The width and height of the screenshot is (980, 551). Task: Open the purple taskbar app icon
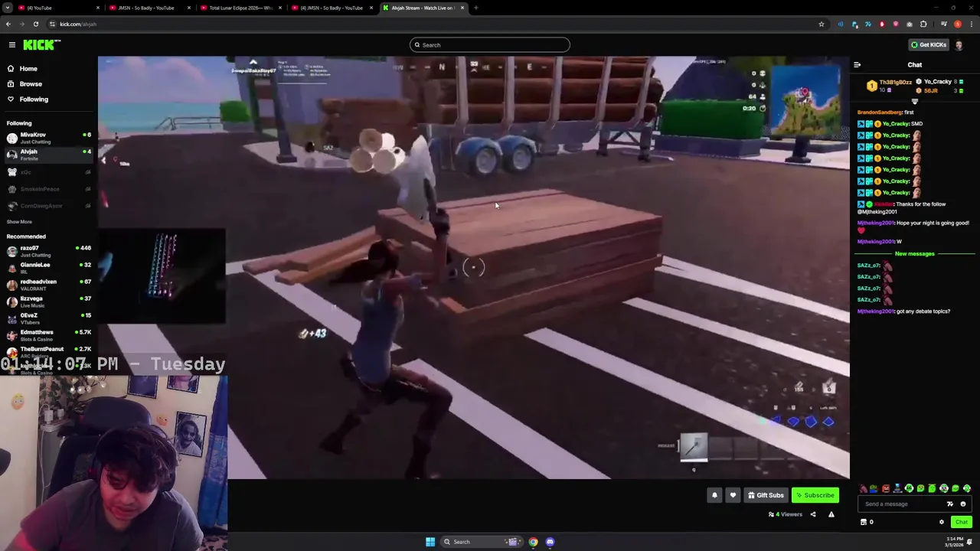point(550,542)
